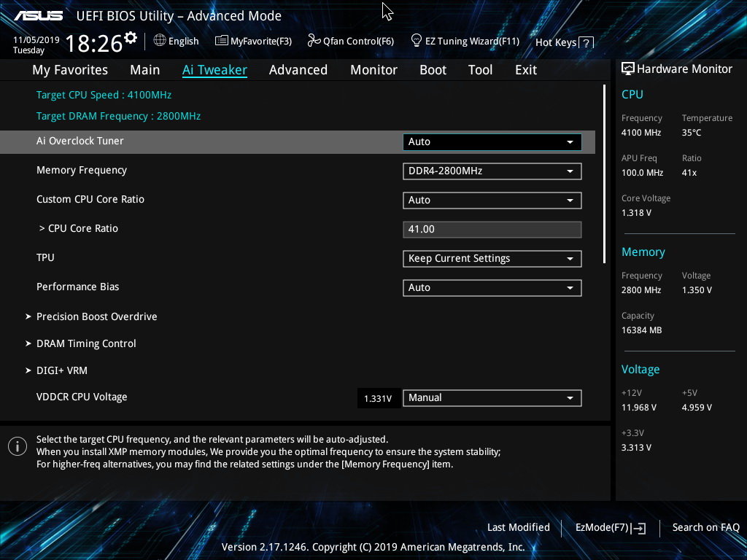Viewport: 747px width, 560px height.
Task: Click the Memory Capacity 16384 MB value
Action: (641, 330)
